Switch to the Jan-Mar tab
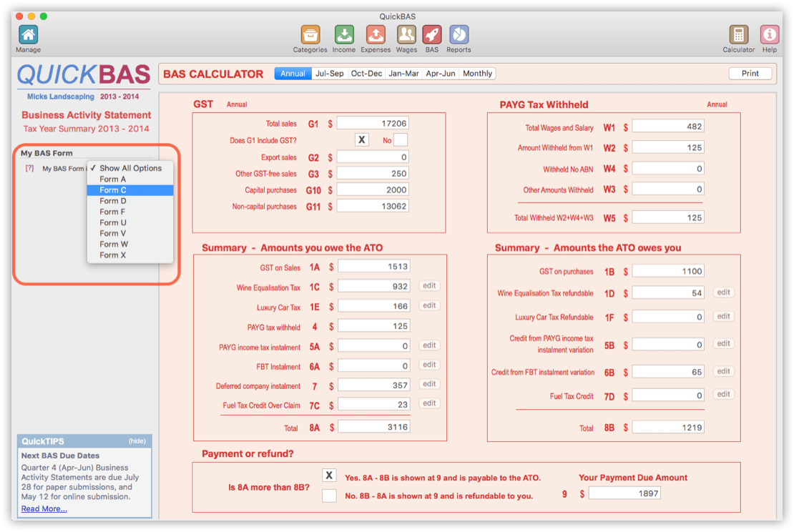This screenshot has width=794, height=532. (403, 74)
